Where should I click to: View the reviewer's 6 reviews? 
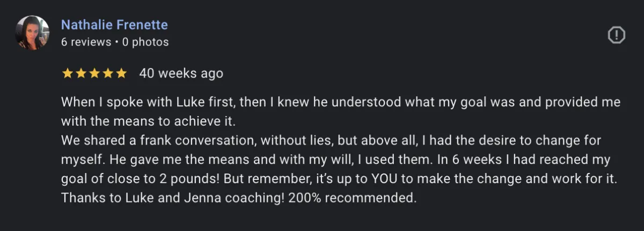pos(86,42)
